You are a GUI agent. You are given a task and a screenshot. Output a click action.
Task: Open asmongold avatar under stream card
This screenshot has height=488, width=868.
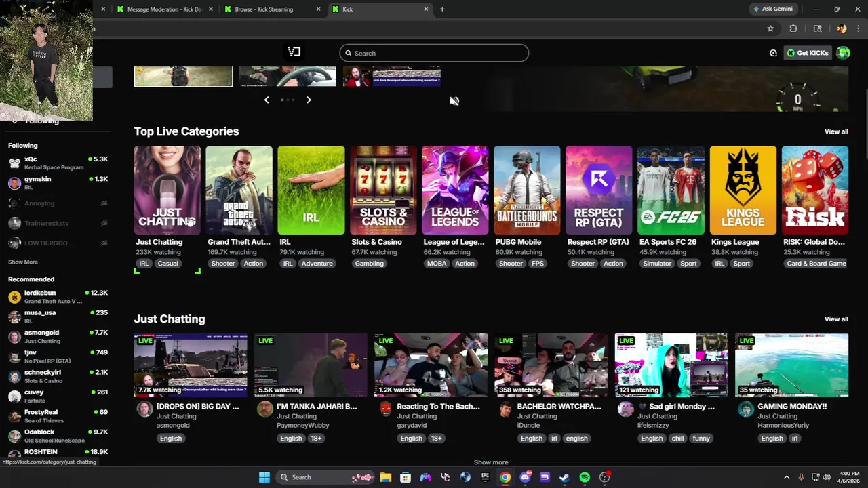pos(144,409)
